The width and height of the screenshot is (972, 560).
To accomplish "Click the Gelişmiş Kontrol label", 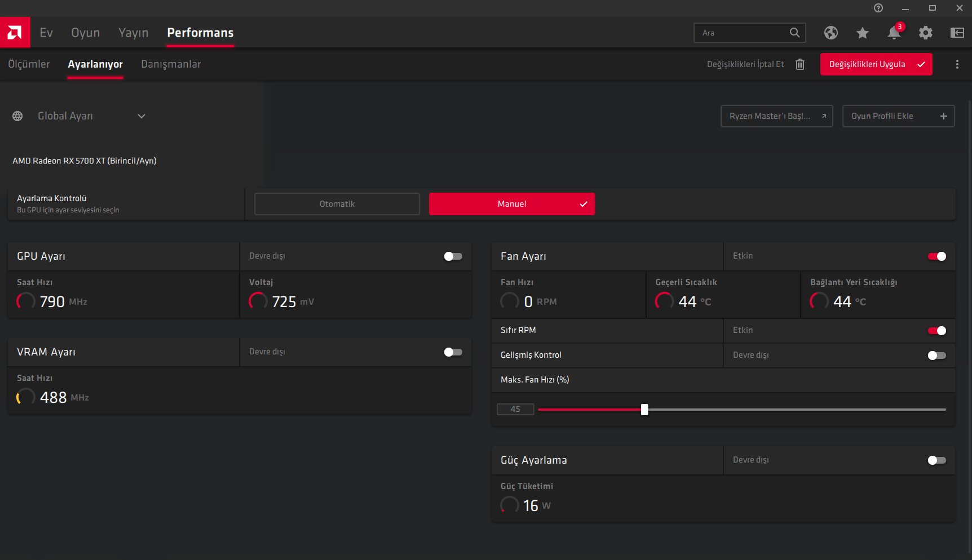I will pyautogui.click(x=531, y=355).
